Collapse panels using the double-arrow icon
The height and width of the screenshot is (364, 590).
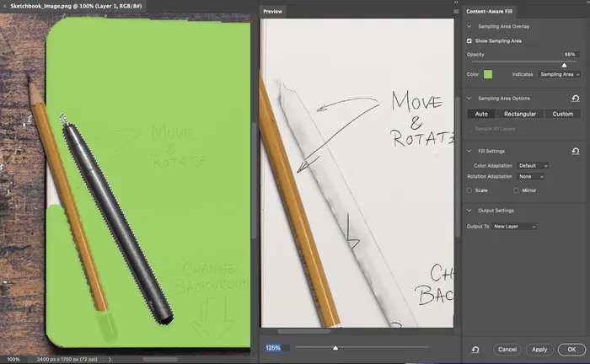tap(456, 3)
